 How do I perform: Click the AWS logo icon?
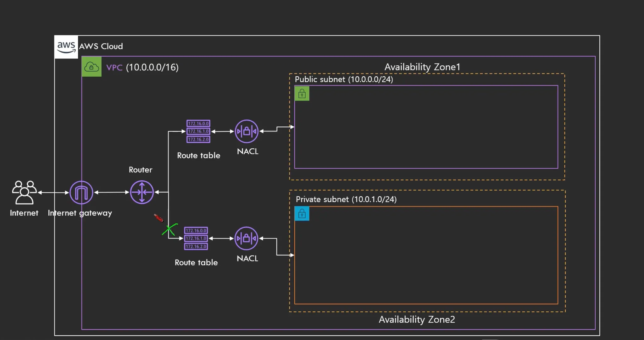[66, 47]
